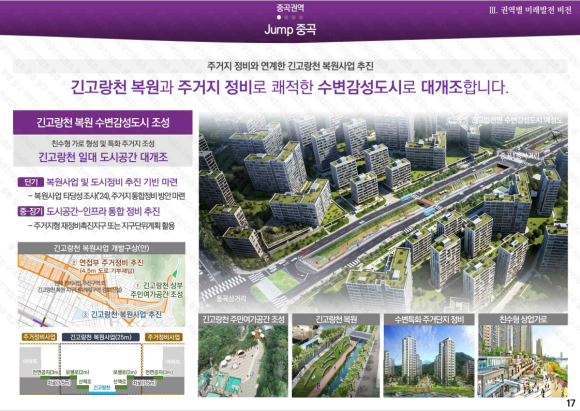580x411 pixels.
Task: Click map label '① 긴고랑천 상부 주민여가공간 조성'
Action: point(157,290)
